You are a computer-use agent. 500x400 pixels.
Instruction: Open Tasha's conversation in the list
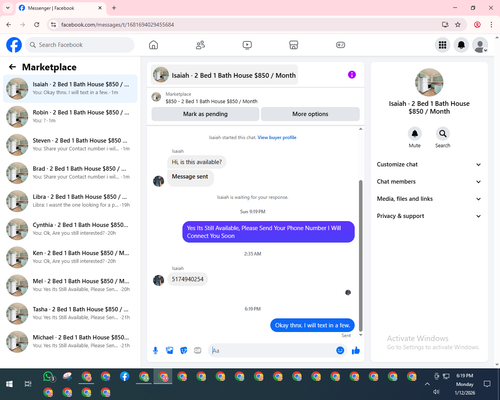pyautogui.click(x=70, y=313)
